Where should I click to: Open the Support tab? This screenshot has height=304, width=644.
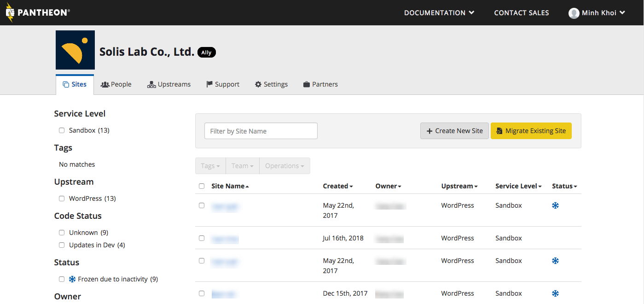223,84
